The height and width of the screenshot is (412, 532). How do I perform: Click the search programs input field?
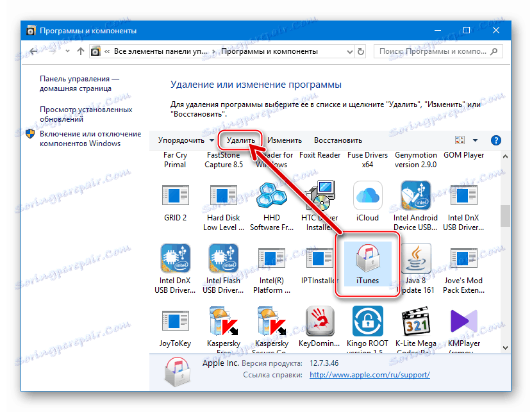click(x=438, y=51)
